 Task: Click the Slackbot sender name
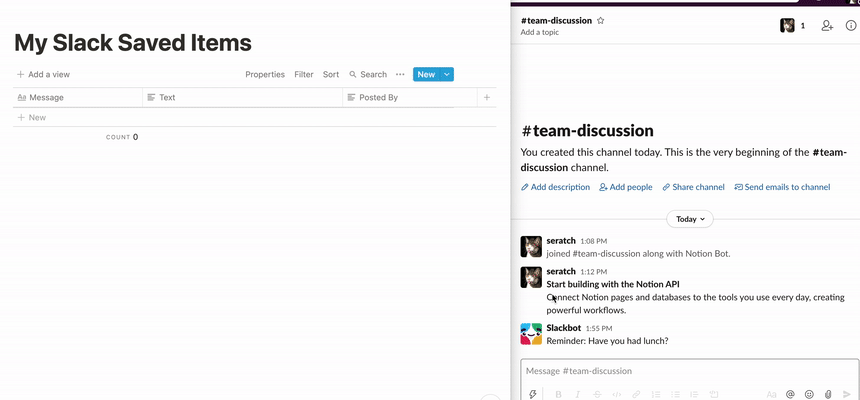tap(564, 328)
